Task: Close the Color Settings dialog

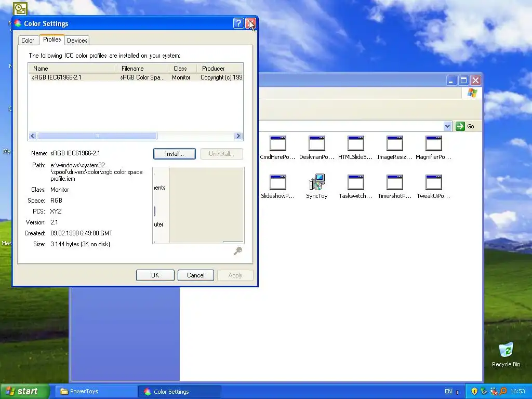Action: point(251,23)
